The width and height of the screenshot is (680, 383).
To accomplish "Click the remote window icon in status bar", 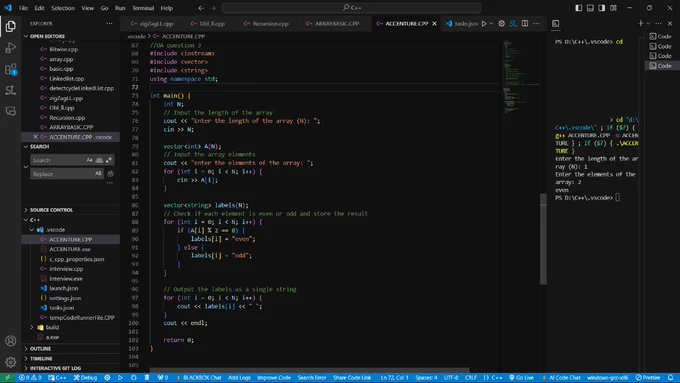I will [7, 378].
